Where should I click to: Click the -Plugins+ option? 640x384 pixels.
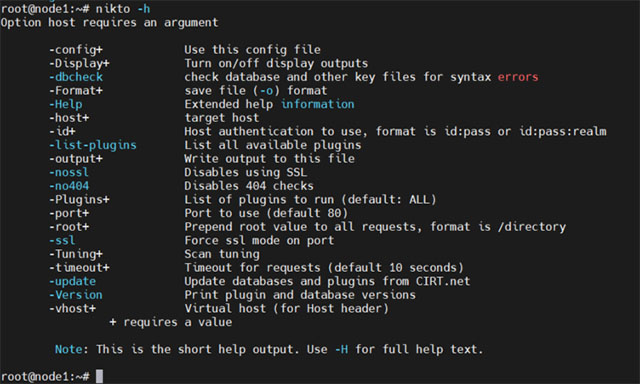[79, 200]
